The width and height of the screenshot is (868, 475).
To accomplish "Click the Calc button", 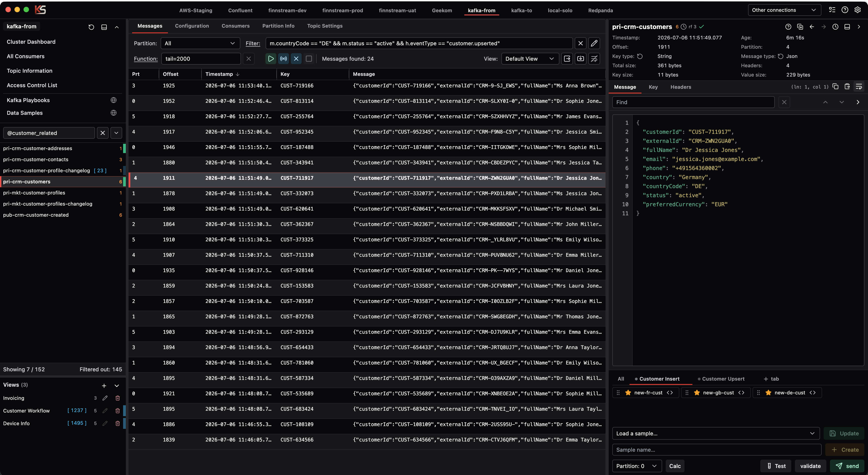I will click(x=675, y=466).
